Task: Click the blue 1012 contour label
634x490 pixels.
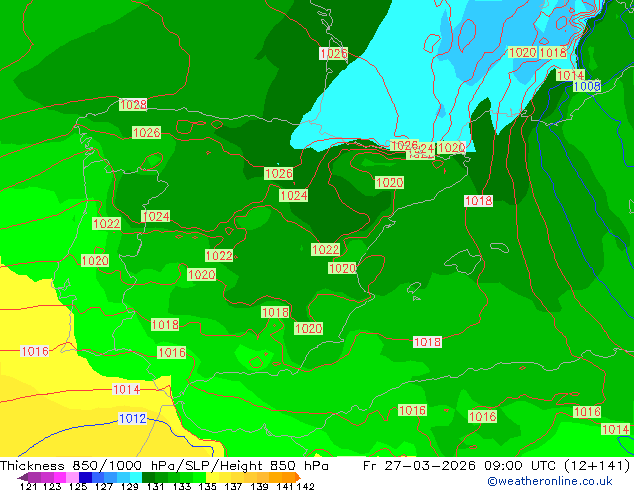Action: pos(132,418)
